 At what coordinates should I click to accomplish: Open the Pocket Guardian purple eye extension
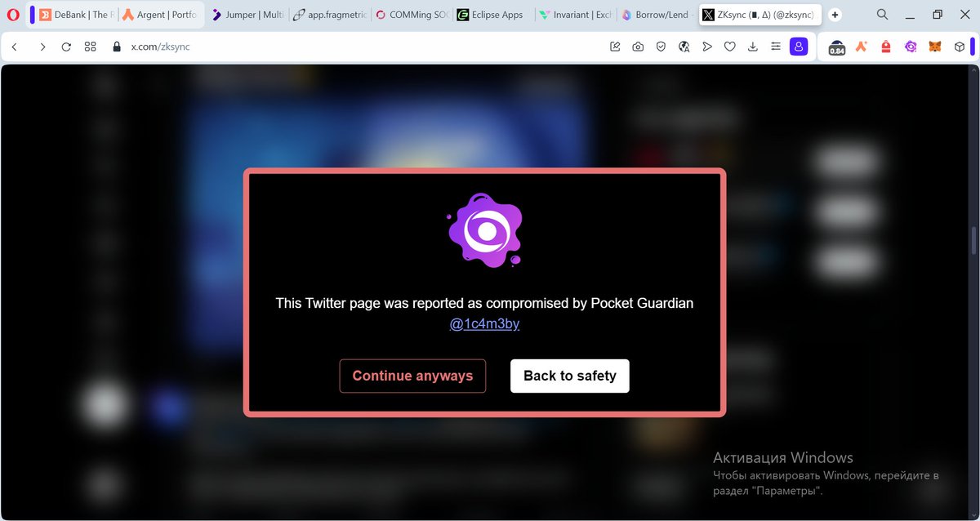click(x=911, y=47)
